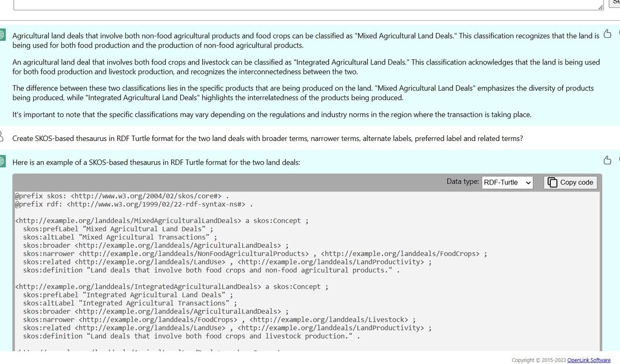Click the "@prefix skos:" code line
The image size is (620, 364).
pyautogui.click(x=122, y=196)
